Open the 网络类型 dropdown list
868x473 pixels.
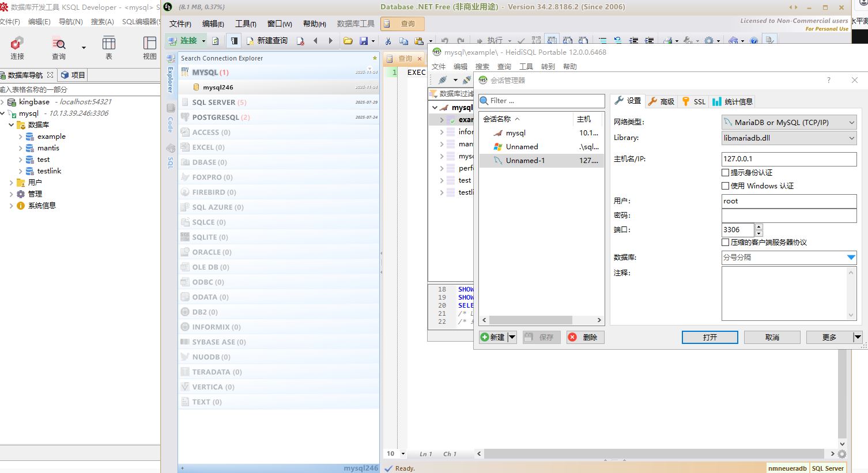(788, 122)
